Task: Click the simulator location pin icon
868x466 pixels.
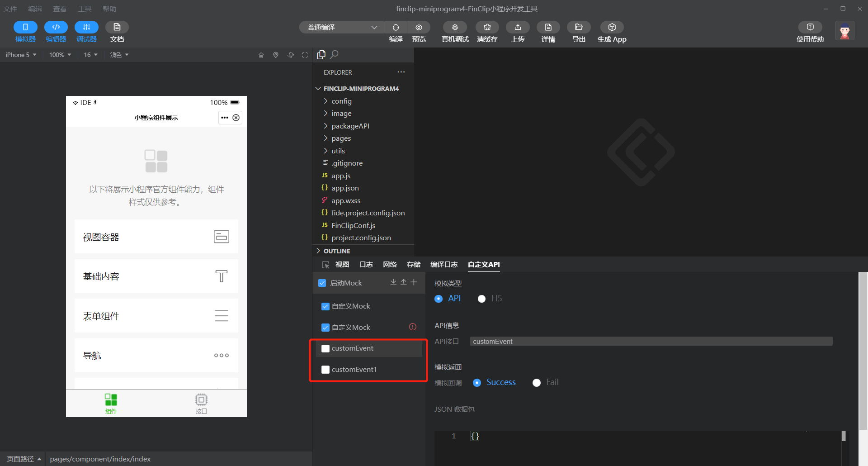Action: [276, 55]
